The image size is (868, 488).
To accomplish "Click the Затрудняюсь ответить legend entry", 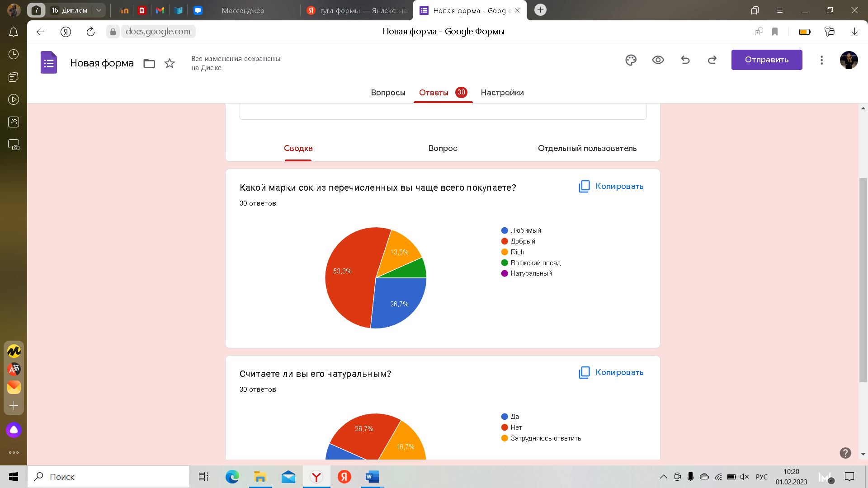I will (541, 438).
